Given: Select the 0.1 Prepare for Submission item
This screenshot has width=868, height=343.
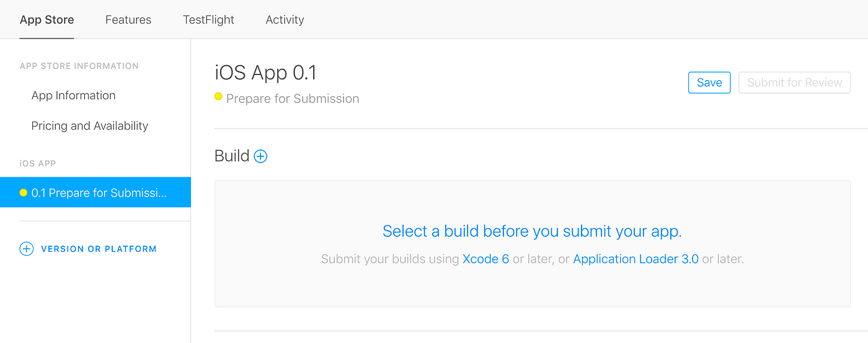Looking at the screenshot, I should [95, 192].
